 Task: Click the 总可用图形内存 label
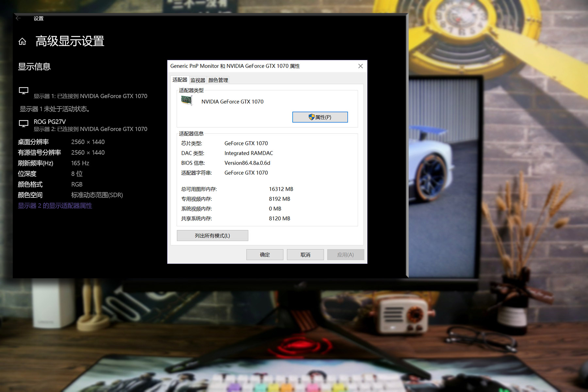pos(199,189)
